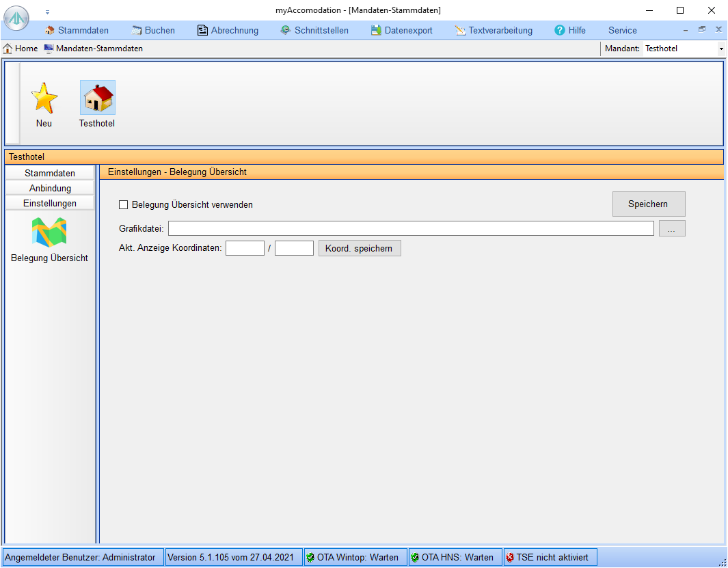728x568 pixels.
Task: Click the browse button beside Grafikdatei
Action: point(671,228)
